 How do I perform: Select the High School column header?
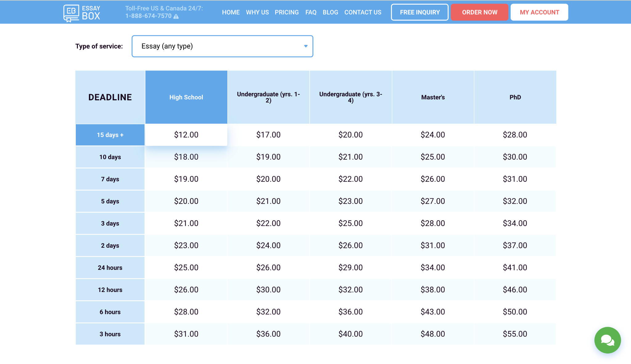186,97
